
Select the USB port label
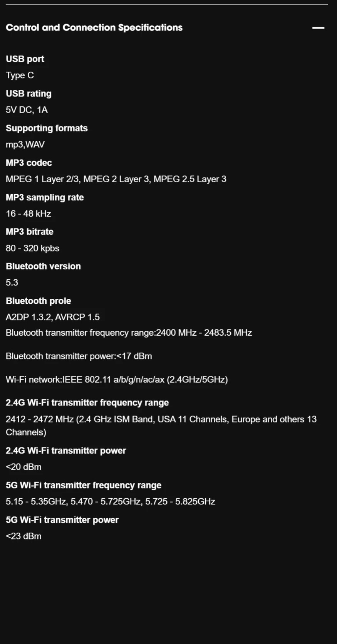coord(25,59)
